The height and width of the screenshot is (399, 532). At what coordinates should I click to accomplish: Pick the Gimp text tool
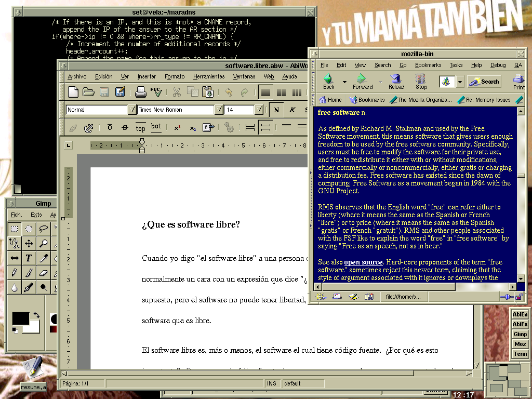click(x=29, y=258)
